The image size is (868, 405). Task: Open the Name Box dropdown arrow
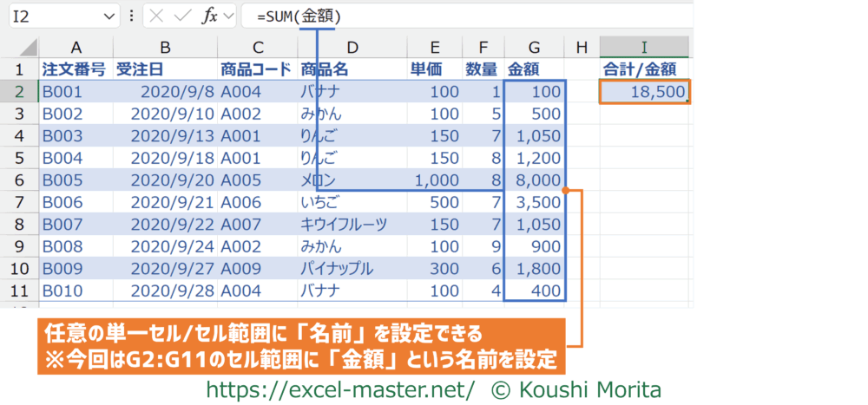pyautogui.click(x=108, y=16)
